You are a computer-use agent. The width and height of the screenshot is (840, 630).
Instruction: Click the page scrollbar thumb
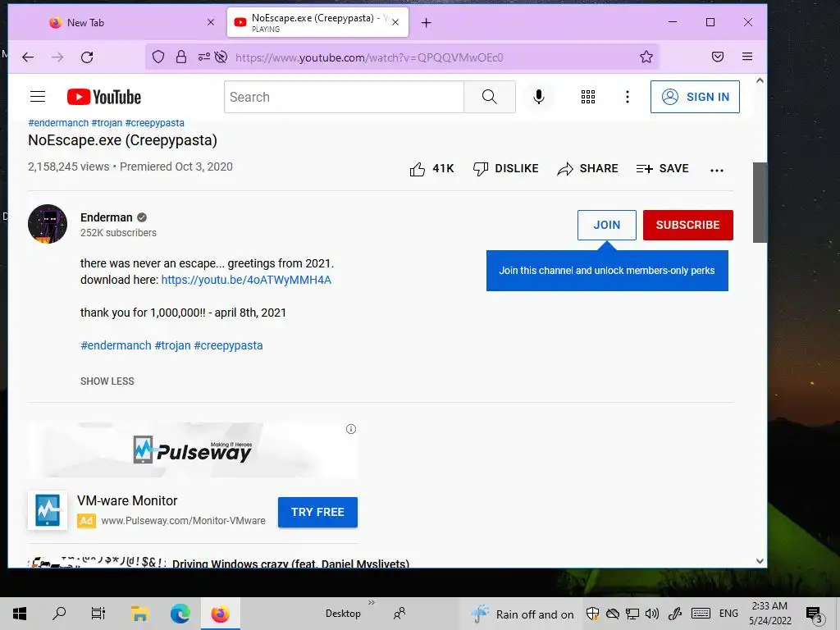click(x=760, y=203)
